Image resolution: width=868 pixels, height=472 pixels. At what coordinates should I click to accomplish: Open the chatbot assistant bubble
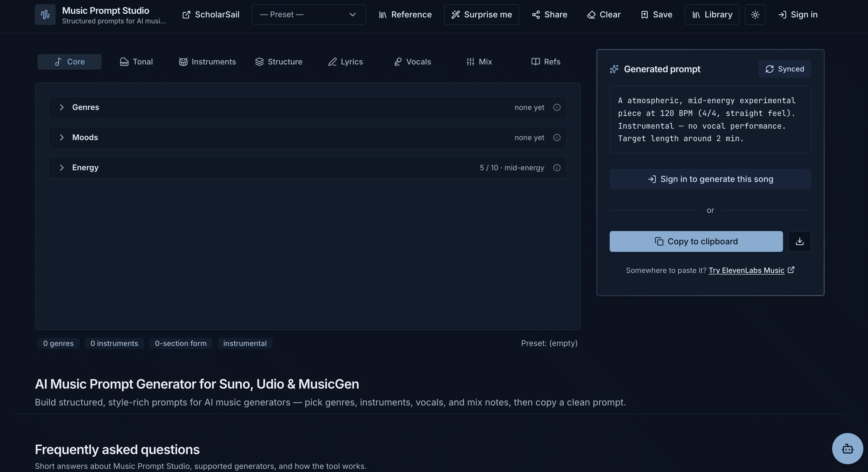tap(847, 448)
